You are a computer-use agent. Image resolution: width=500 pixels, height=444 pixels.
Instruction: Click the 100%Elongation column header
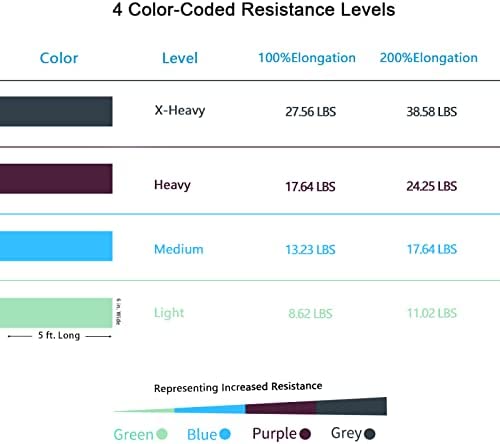(x=307, y=58)
